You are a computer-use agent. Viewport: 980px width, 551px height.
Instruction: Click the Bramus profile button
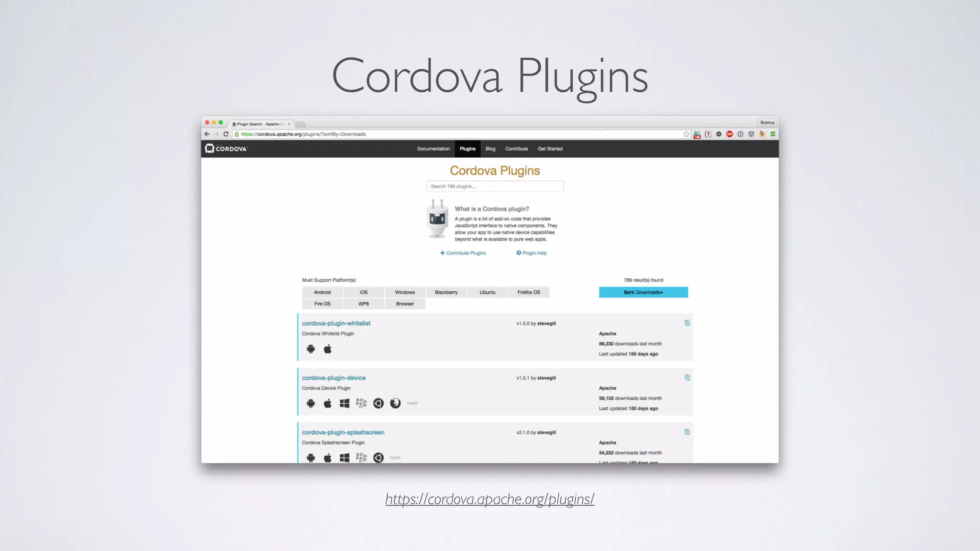point(767,122)
